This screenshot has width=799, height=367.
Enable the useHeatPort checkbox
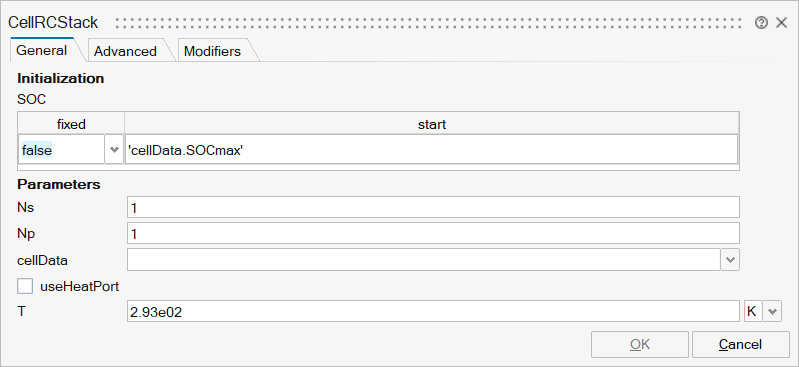(25, 286)
